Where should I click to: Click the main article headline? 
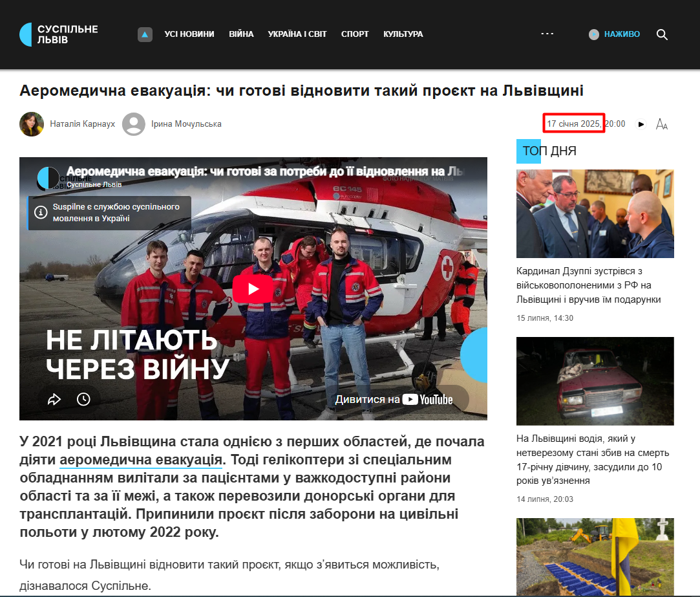[301, 91]
